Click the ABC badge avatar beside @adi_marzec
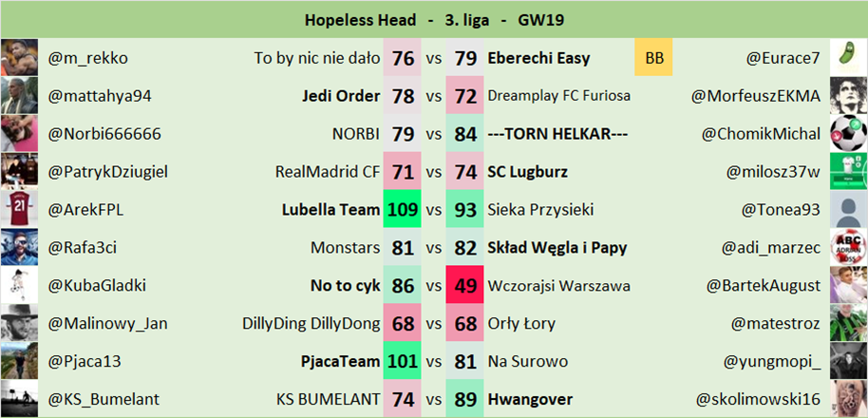This screenshot has height=418, width=868. 848,248
